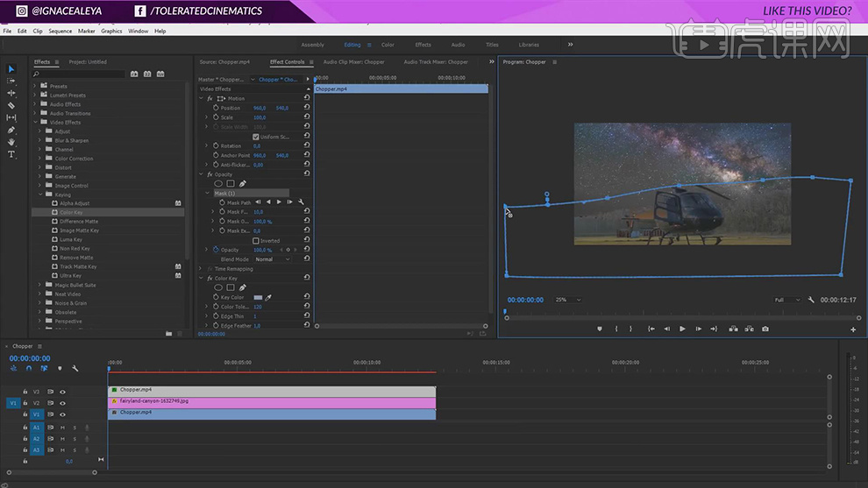This screenshot has height=488, width=868.
Task: Switch to the Audio Clip Mixer tab
Action: pos(353,62)
